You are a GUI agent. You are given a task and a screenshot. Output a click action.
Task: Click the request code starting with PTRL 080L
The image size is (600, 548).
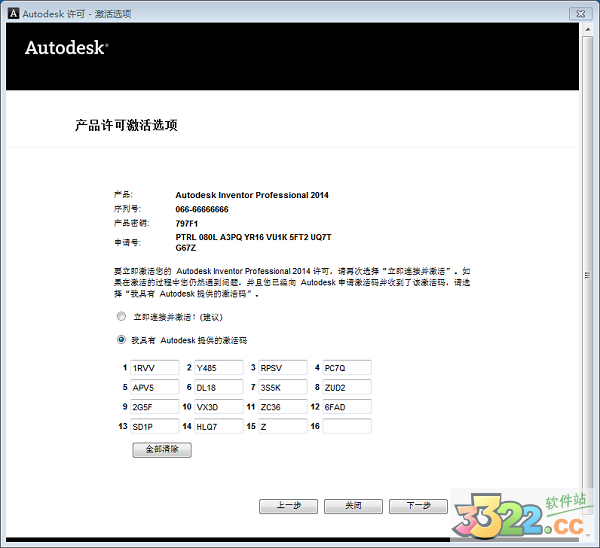click(x=253, y=242)
